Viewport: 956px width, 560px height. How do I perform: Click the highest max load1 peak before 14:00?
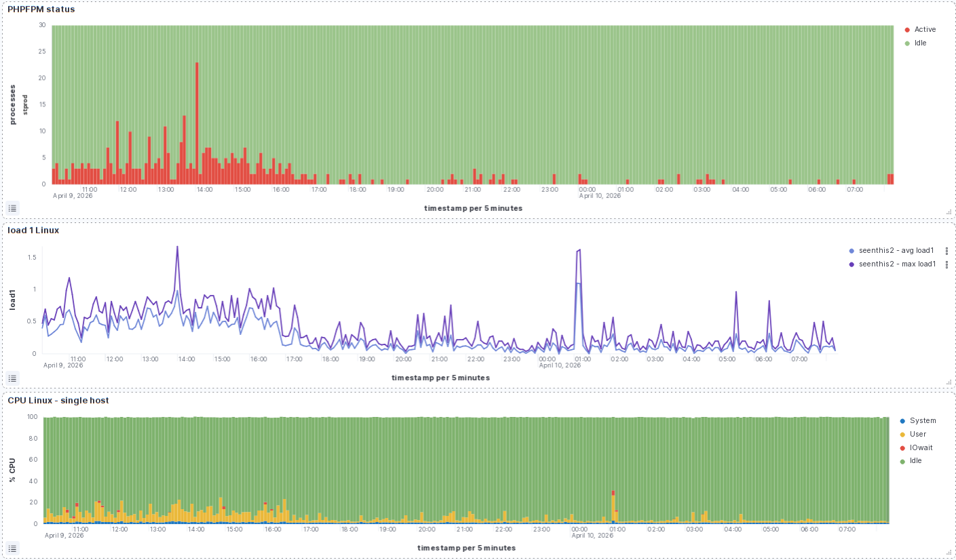177,247
